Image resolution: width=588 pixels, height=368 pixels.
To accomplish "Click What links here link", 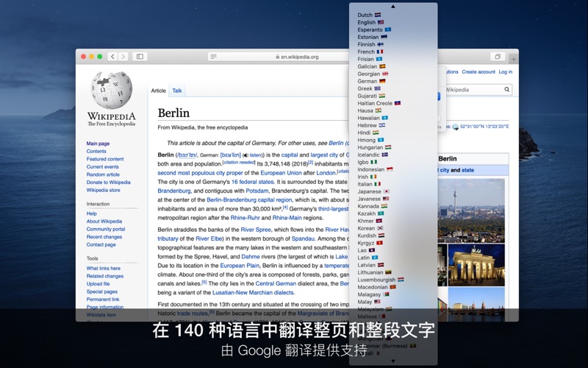I will 104,268.
